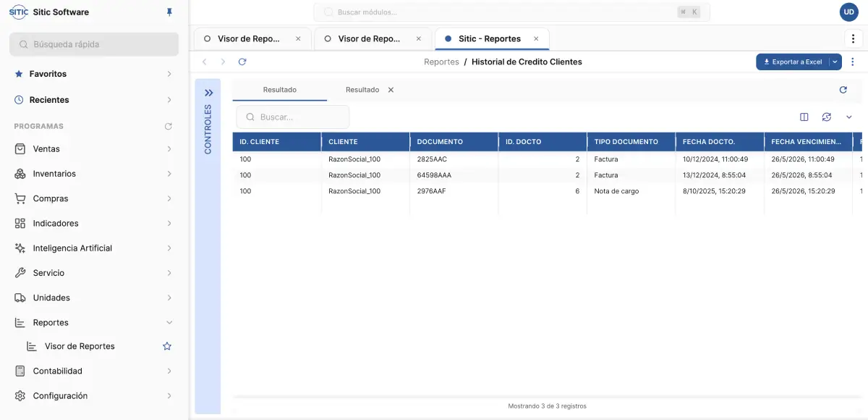This screenshot has width=868, height=420.
Task: Expand the Controles side panel
Action: tap(208, 93)
